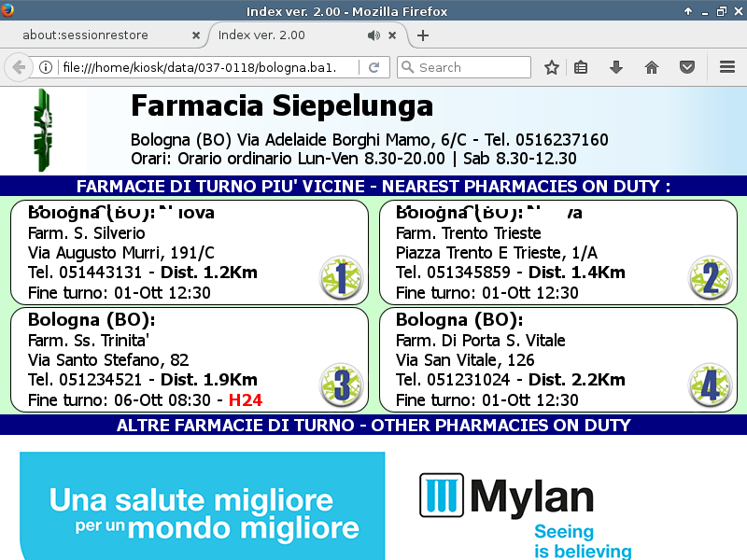Close the about:sessionrestore tab
This screenshot has height=560, width=747.
195,35
